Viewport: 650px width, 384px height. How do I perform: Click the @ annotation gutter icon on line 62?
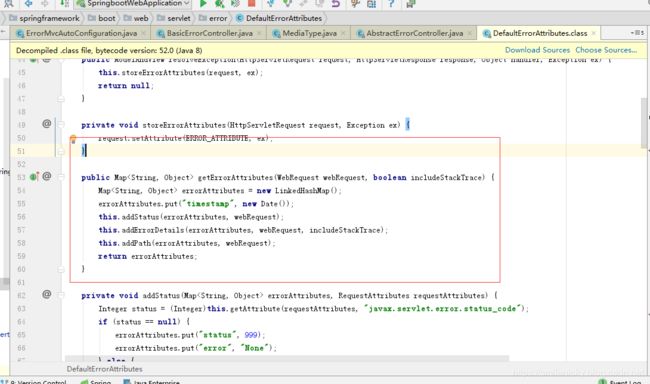[x=47, y=294]
